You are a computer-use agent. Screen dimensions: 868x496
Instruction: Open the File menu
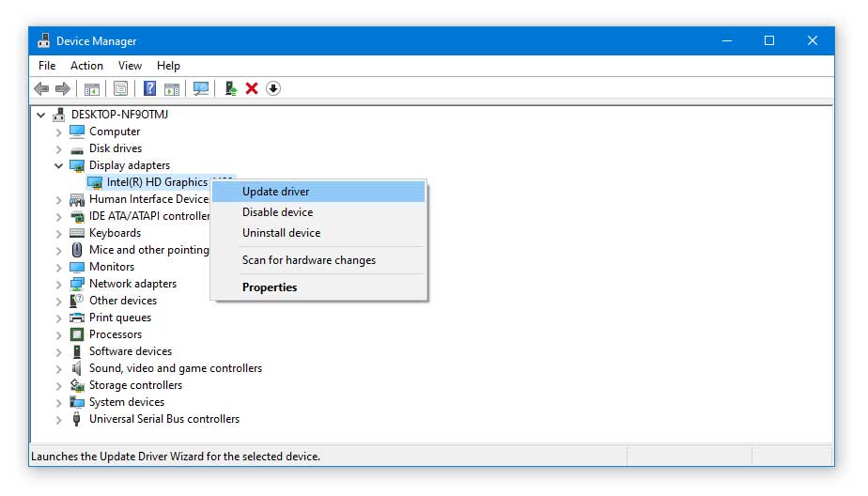tap(47, 66)
